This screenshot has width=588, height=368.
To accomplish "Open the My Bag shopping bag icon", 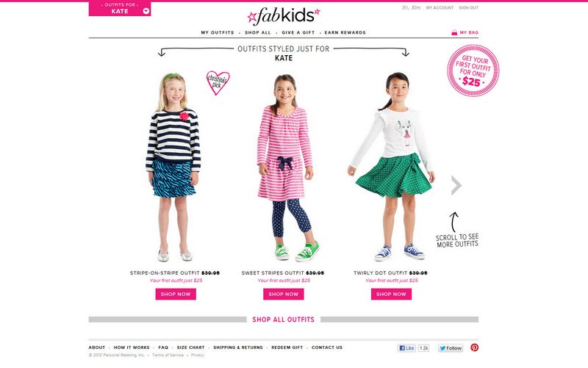I will (454, 32).
